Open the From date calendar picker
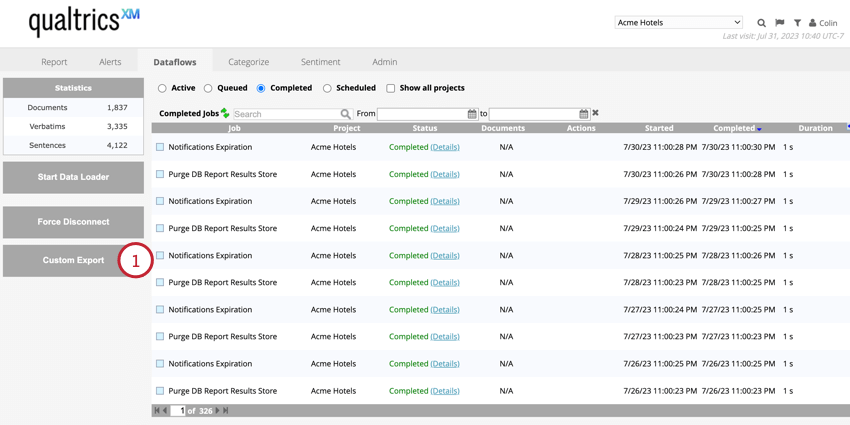 pyautogui.click(x=472, y=114)
